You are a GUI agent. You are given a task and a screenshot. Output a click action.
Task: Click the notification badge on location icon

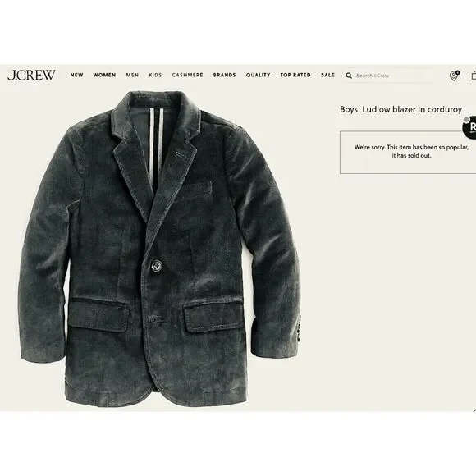tap(457, 72)
